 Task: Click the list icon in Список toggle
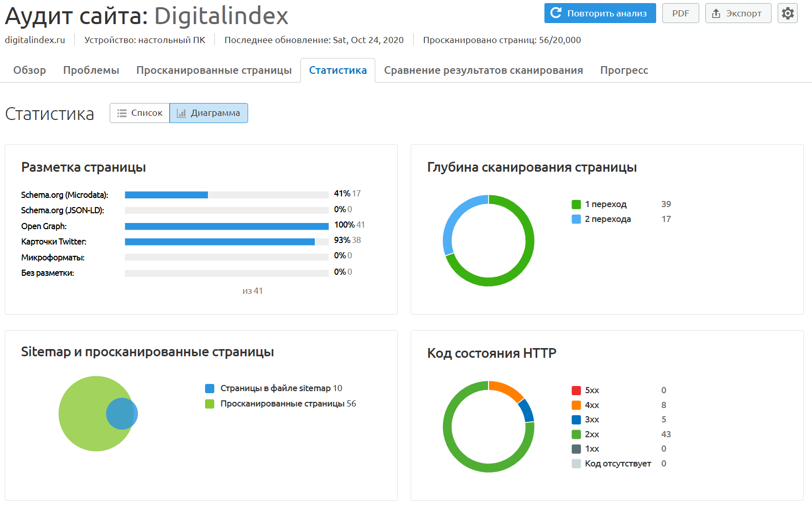122,113
